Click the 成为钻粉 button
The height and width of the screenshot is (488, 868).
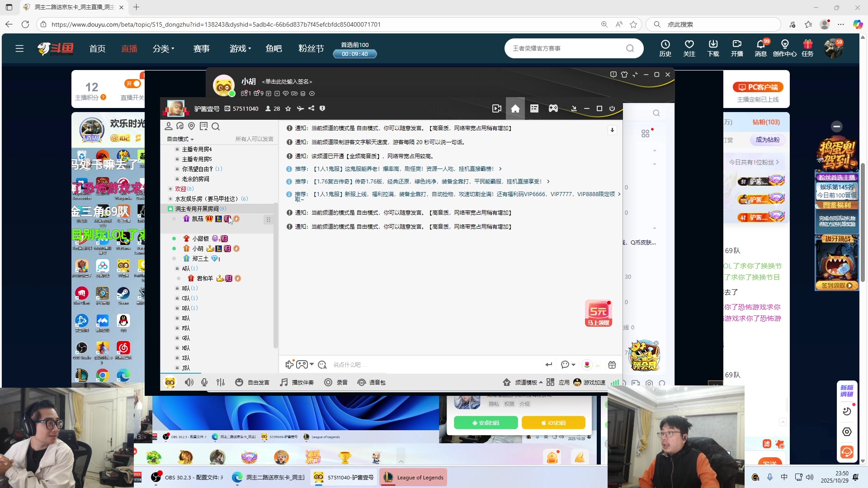[767, 140]
